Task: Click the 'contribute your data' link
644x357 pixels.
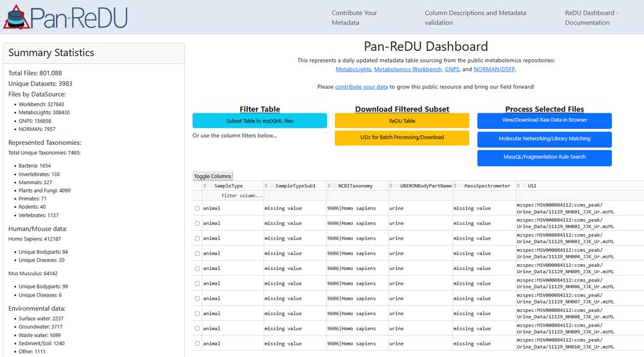Action: 361,87
